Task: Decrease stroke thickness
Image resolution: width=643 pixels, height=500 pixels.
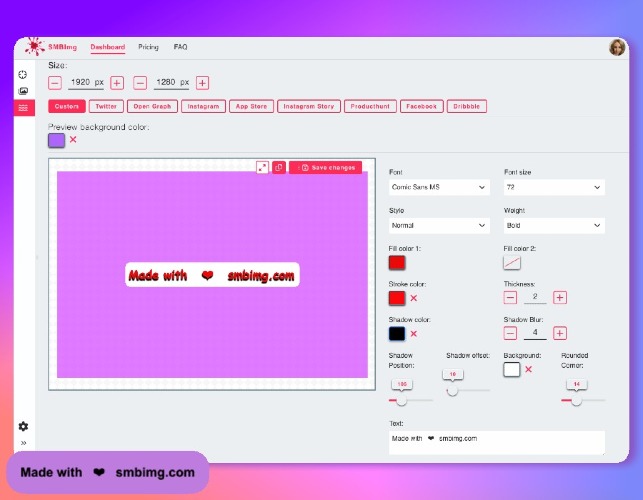Action: tap(510, 297)
